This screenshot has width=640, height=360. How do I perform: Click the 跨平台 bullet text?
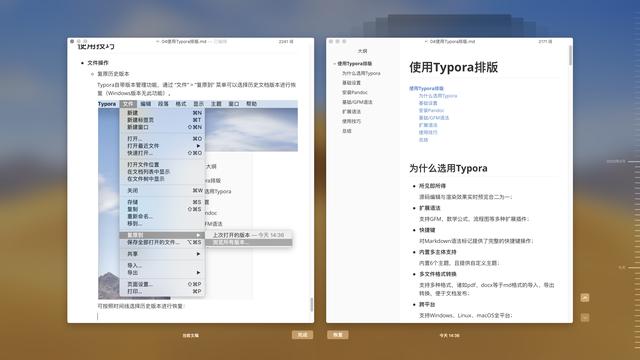click(x=427, y=304)
